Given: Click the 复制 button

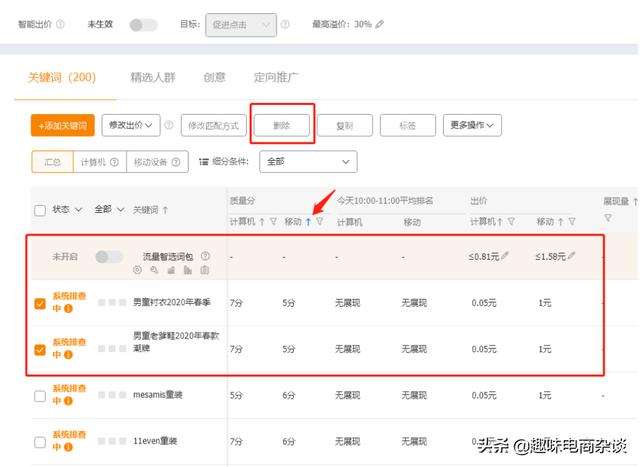Looking at the screenshot, I should pos(344,125).
